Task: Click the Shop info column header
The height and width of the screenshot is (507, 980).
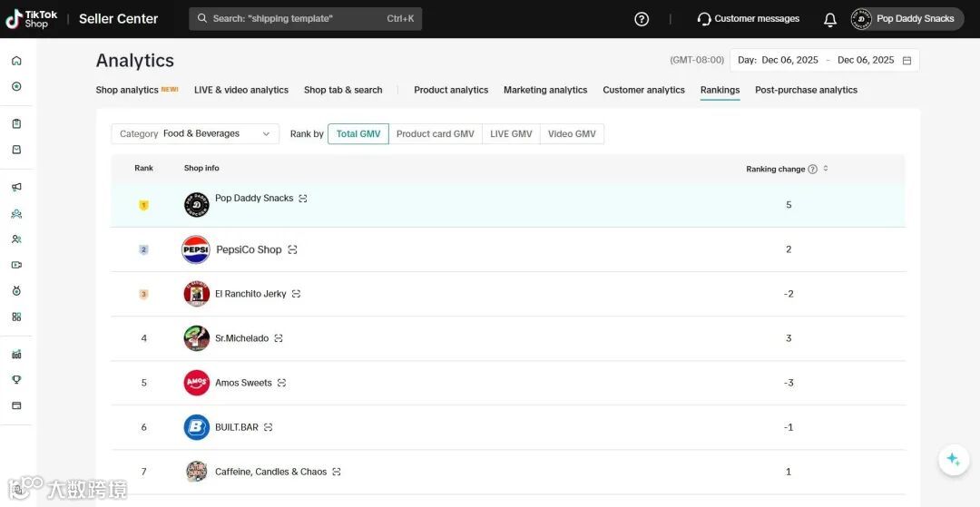Action: tap(201, 169)
